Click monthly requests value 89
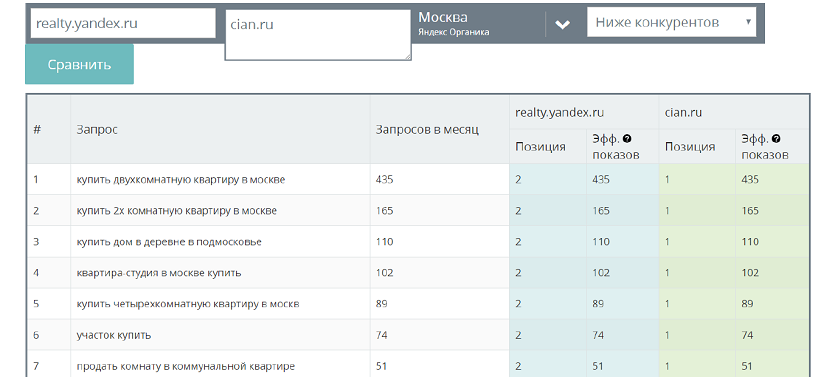This screenshot has height=377, width=818. coord(381,303)
